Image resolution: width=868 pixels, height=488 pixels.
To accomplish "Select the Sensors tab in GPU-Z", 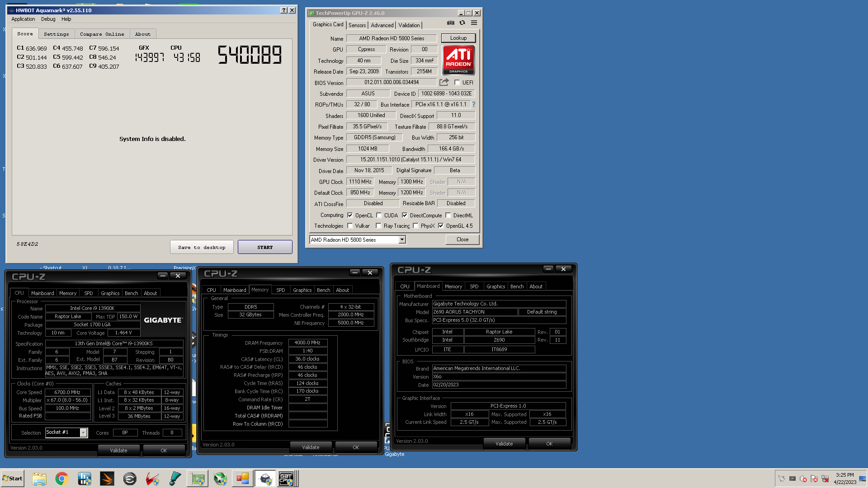I will [x=357, y=25].
